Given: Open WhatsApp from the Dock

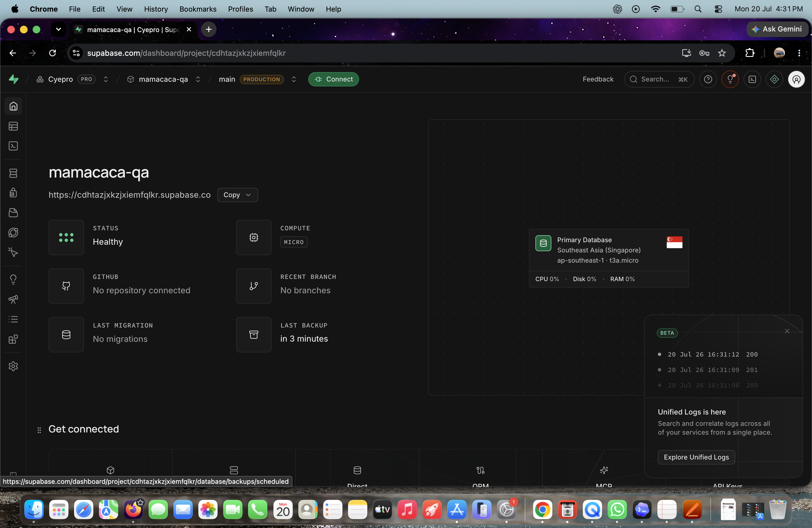Looking at the screenshot, I should (617, 509).
